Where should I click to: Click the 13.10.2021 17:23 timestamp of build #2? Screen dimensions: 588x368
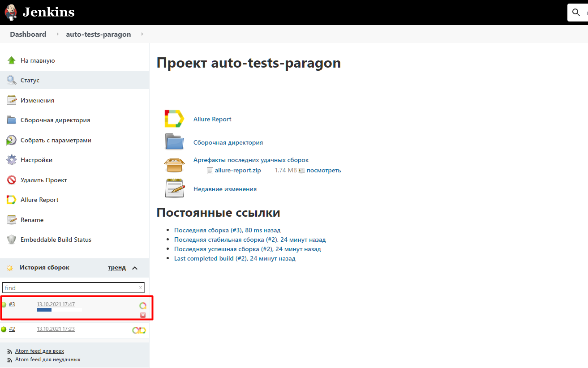point(56,329)
